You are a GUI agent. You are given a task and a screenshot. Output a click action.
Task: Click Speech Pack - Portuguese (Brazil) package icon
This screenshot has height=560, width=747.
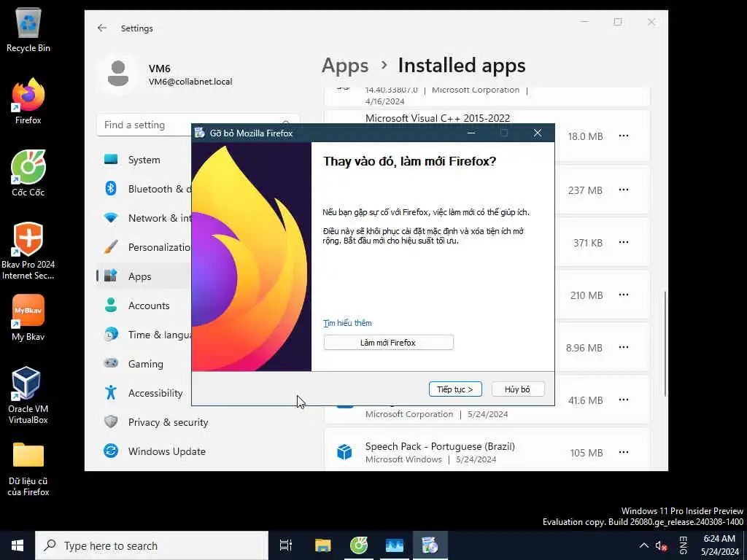pos(344,452)
